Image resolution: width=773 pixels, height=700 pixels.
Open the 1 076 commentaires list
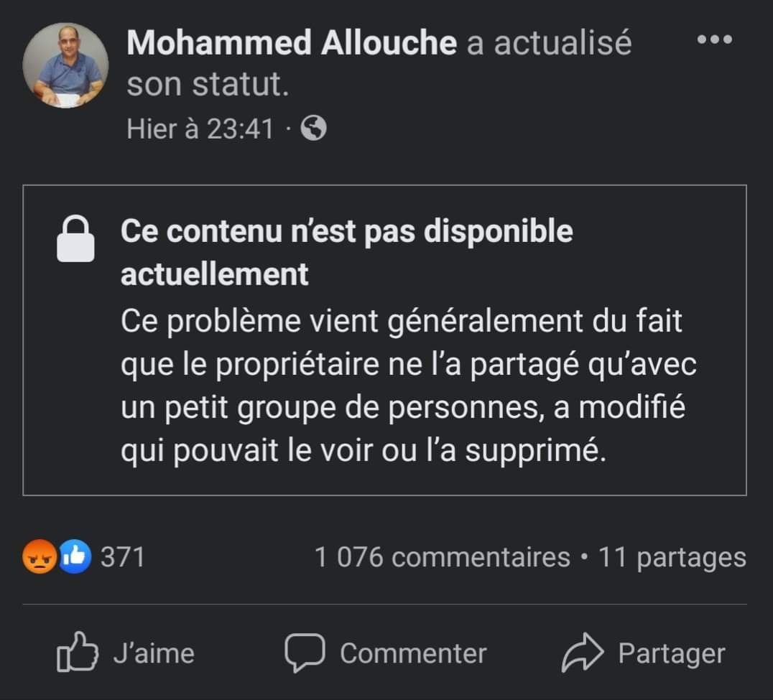click(442, 557)
